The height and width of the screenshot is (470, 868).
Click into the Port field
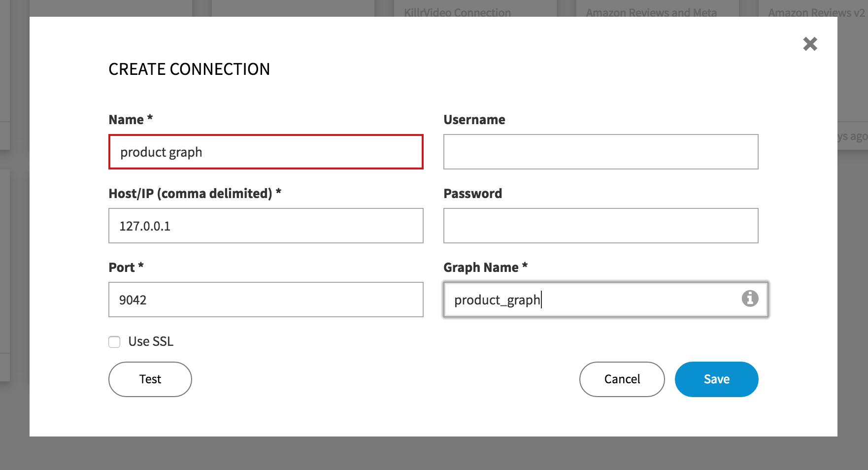(266, 300)
